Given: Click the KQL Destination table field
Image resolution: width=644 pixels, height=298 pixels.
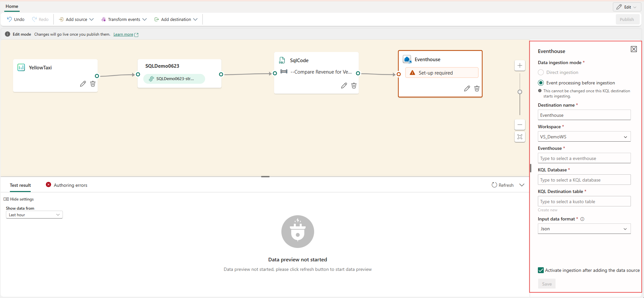Looking at the screenshot, I should click(x=584, y=202).
